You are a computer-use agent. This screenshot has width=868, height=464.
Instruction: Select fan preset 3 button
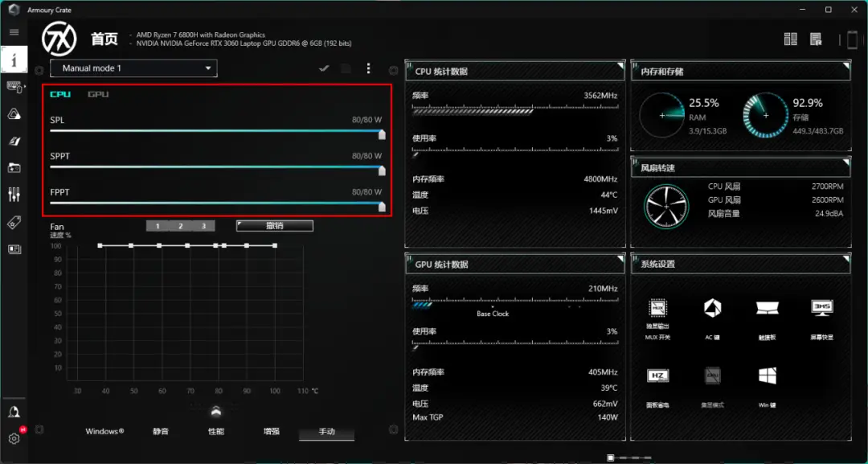click(203, 226)
